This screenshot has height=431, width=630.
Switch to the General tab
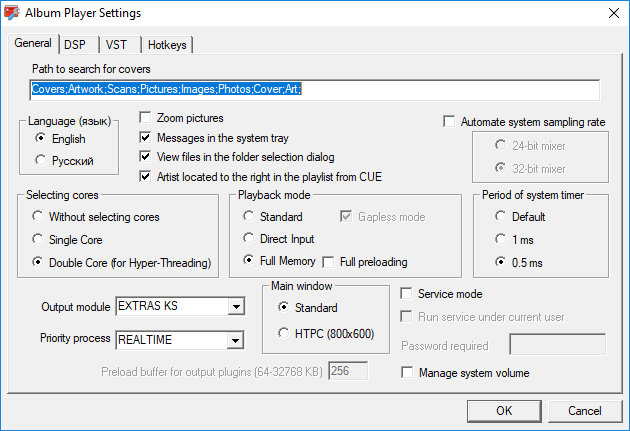point(33,43)
